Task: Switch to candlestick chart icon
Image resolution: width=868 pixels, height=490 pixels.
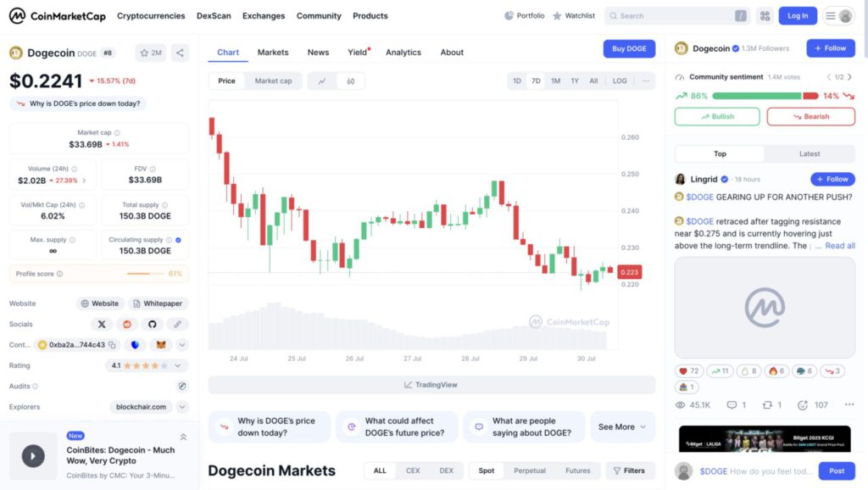Action: pyautogui.click(x=350, y=81)
